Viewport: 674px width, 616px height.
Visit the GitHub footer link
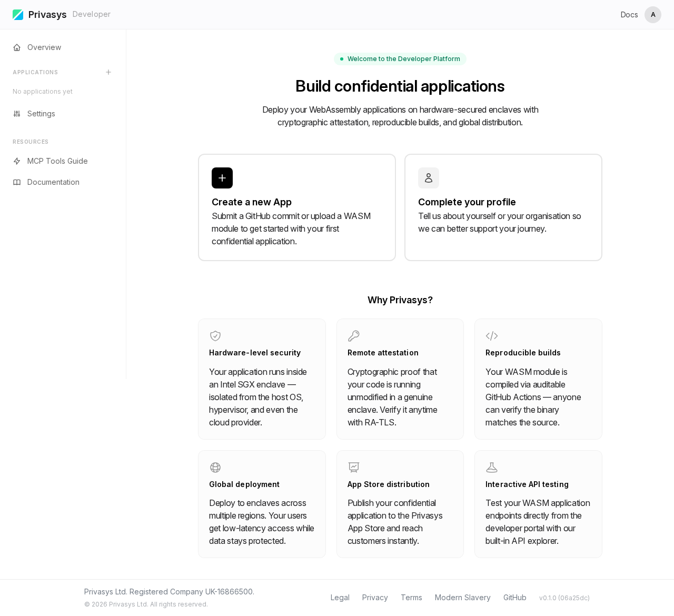(515, 598)
